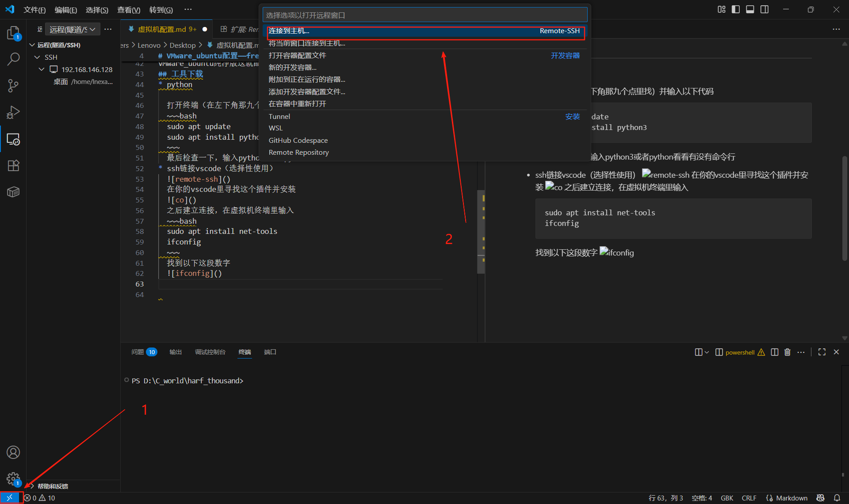Collapse the 192.168.146.128 host entry
The height and width of the screenshot is (504, 849).
pos(42,69)
